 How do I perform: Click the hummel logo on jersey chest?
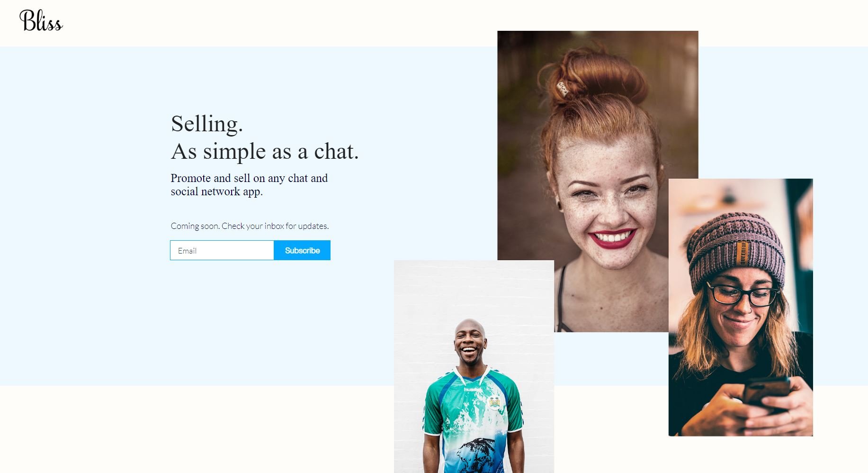coord(472,390)
